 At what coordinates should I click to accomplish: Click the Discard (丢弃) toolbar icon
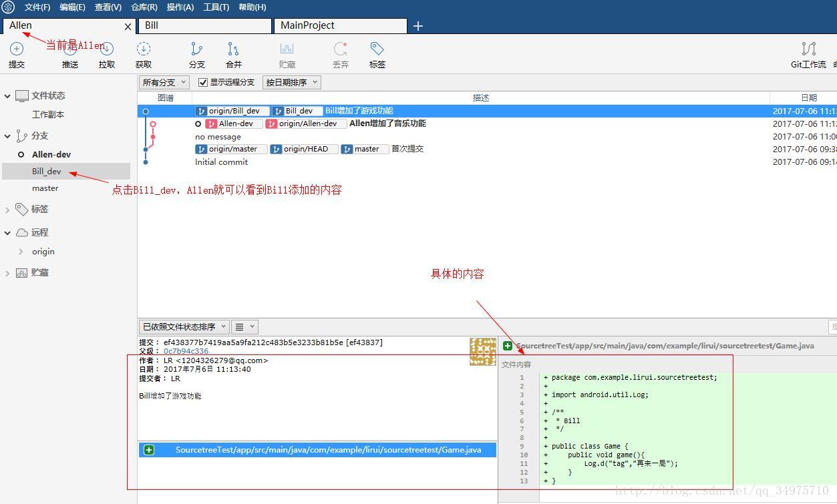[x=341, y=49]
